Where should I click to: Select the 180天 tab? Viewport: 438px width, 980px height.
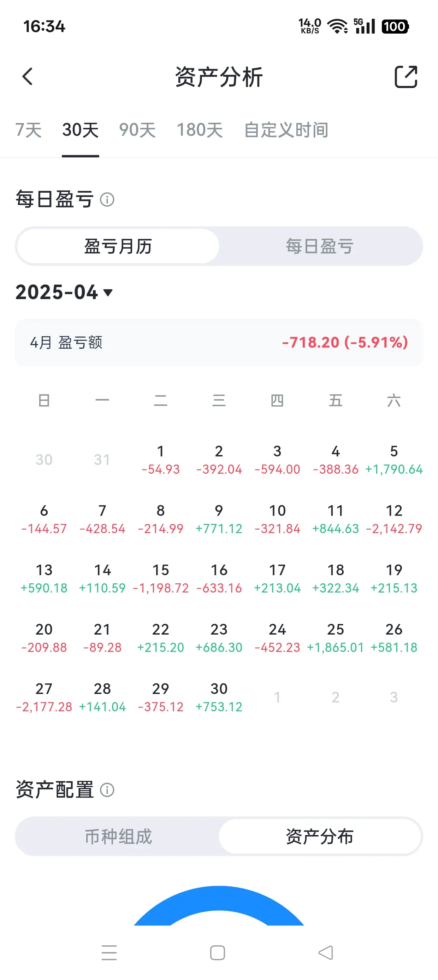pyautogui.click(x=200, y=130)
